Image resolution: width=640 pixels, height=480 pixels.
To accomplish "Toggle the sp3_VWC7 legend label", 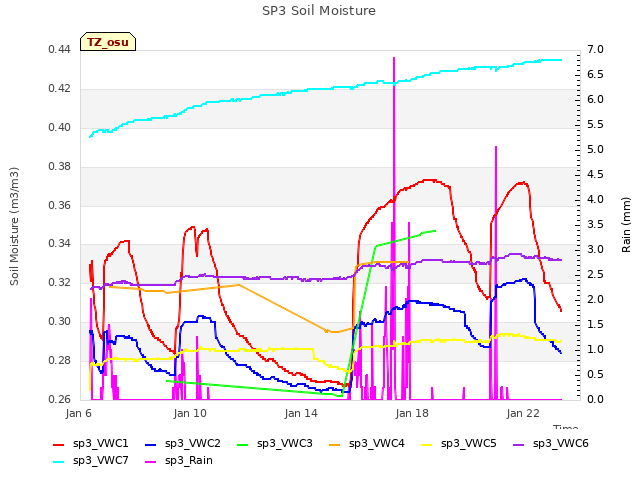I will [100, 460].
